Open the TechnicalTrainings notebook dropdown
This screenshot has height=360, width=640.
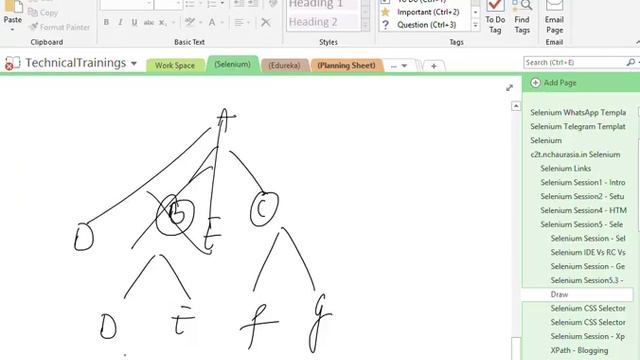pos(134,64)
